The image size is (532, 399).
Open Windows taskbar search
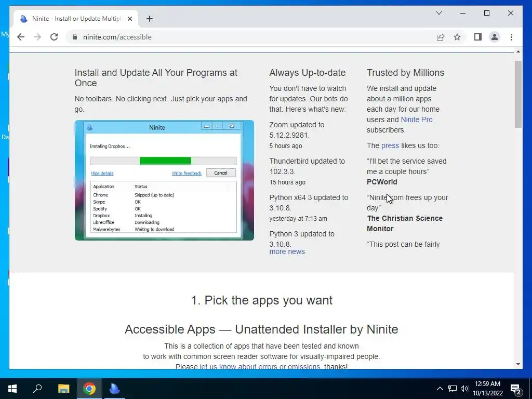[x=37, y=389]
